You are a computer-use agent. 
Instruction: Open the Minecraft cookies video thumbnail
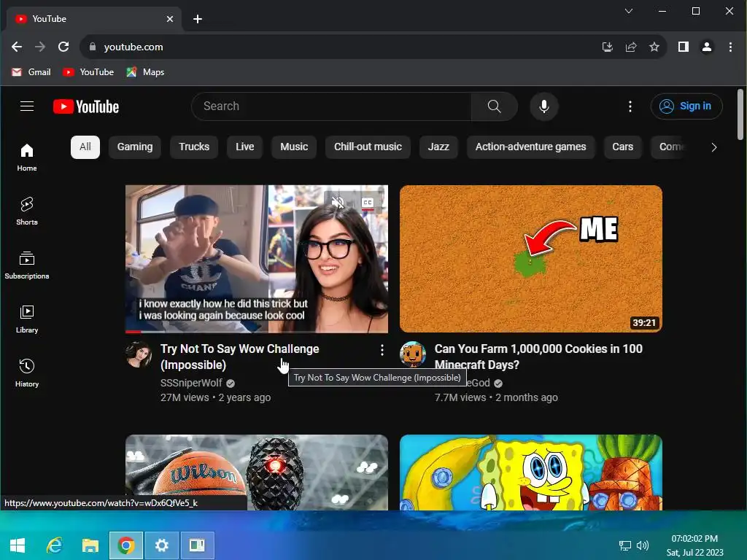tap(531, 259)
